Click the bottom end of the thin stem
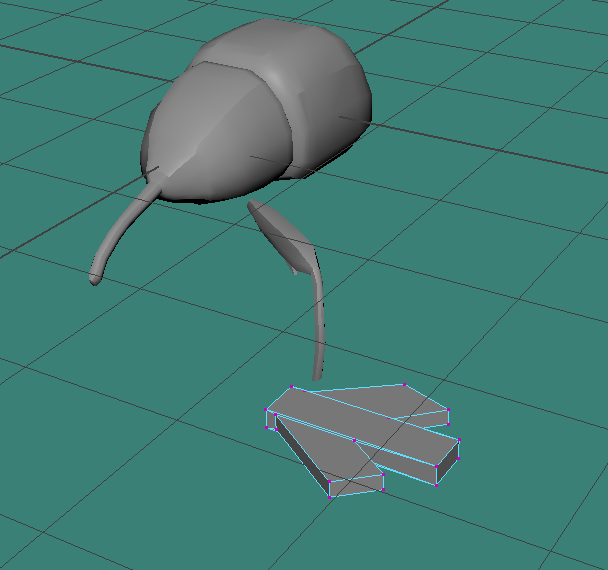 click(318, 377)
